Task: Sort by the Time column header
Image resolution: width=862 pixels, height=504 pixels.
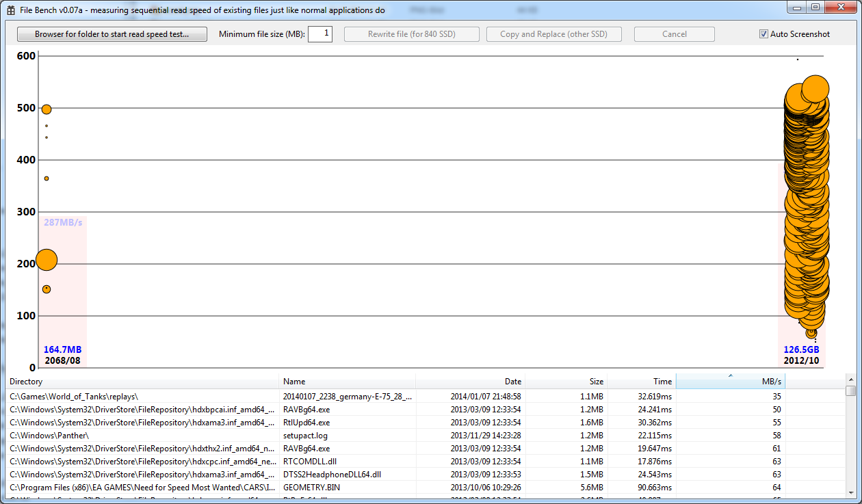Action: point(642,382)
